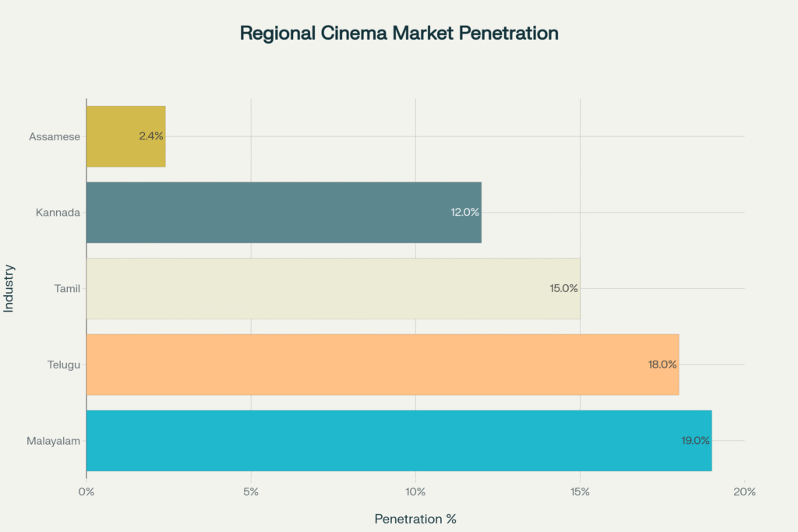Click the '19.0%' value label
The image size is (798, 532).
(x=696, y=440)
